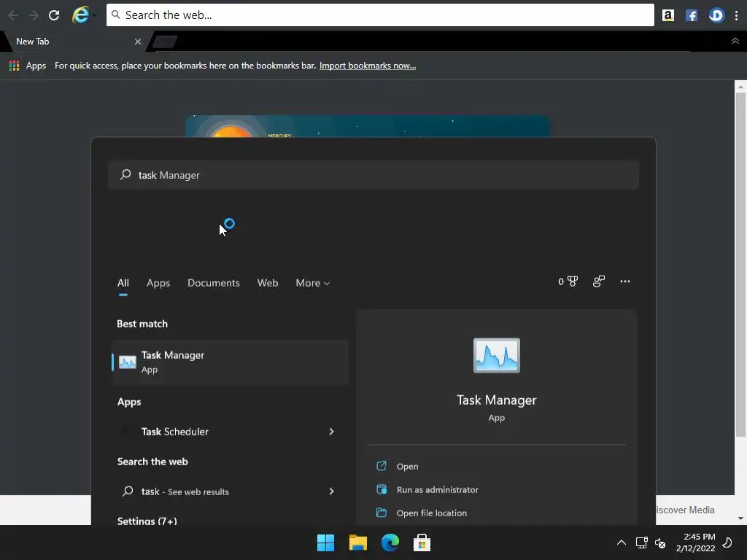Screen dimensions: 747x560
Task: Show hidden tray icons chevron
Action: [622, 542]
